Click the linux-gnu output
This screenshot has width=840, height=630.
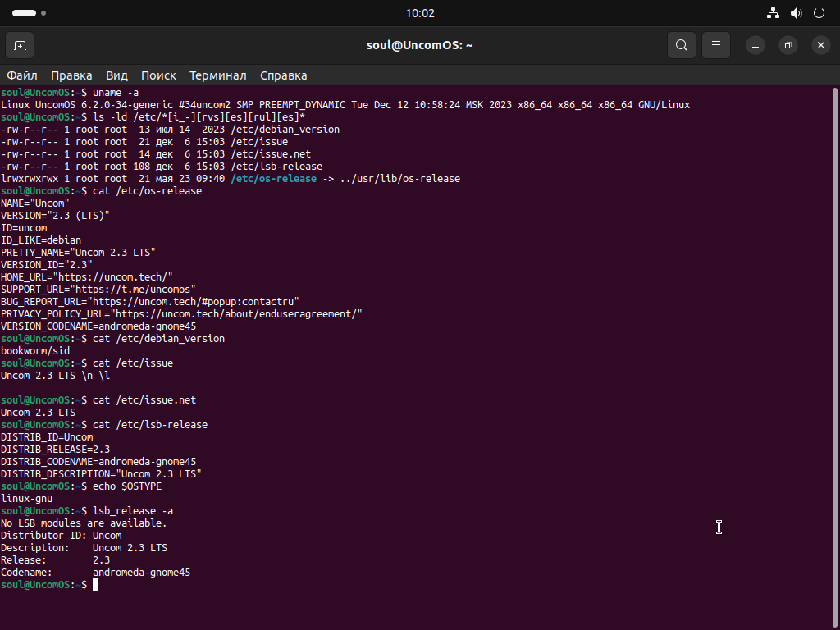coord(26,499)
